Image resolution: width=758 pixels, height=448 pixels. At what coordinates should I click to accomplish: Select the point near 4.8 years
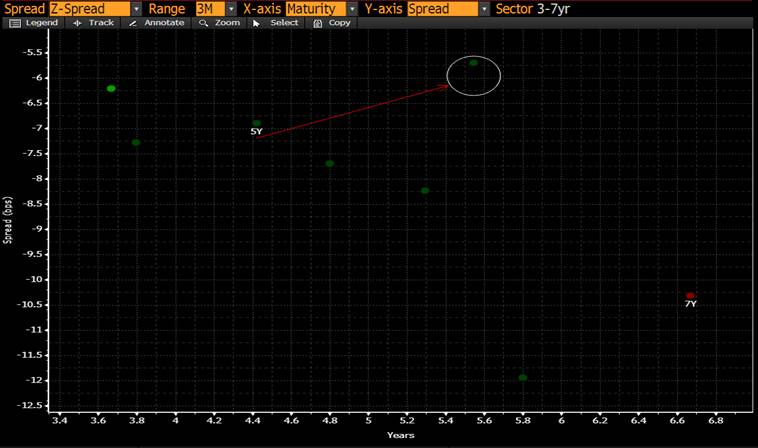coord(330,164)
